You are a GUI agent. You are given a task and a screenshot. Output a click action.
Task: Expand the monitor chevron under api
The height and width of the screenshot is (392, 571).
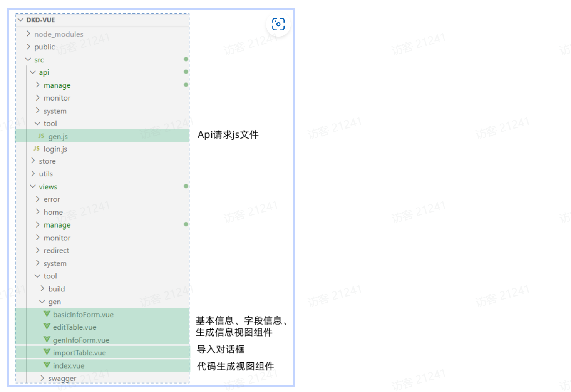37,97
